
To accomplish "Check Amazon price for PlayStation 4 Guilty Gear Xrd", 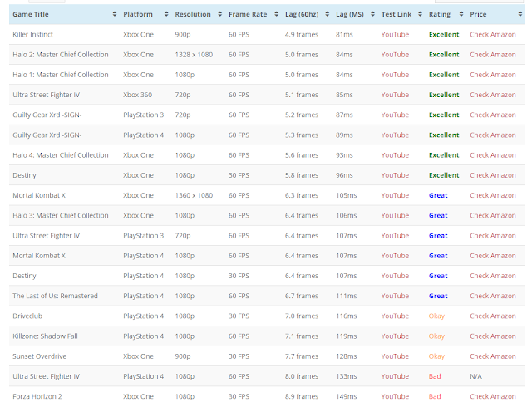I will 493,135.
